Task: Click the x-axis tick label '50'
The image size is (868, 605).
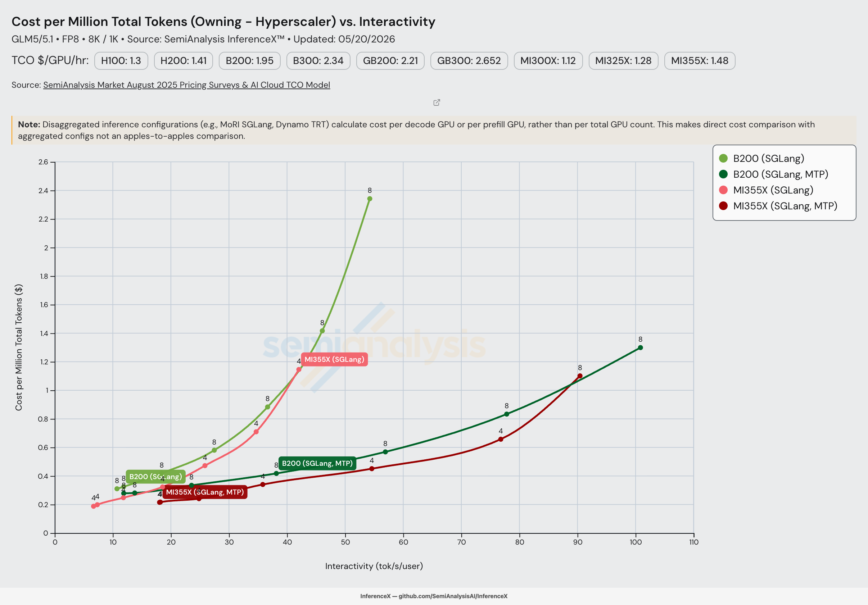Action: click(345, 542)
